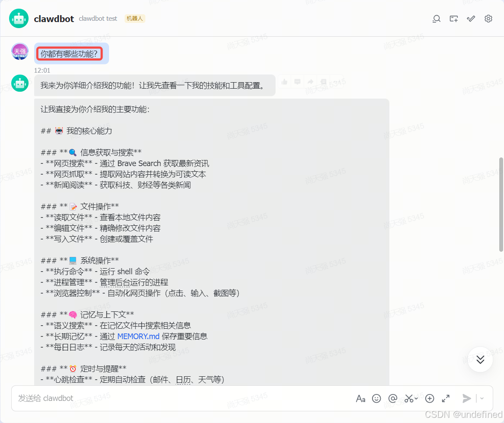Click the comment reply icon on message
504x423 pixels.
tap(297, 82)
